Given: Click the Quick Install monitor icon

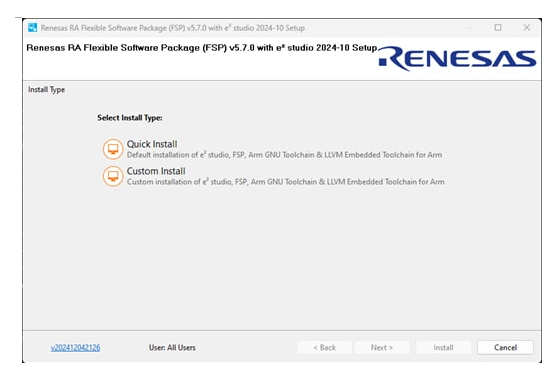Looking at the screenshot, I should [113, 149].
